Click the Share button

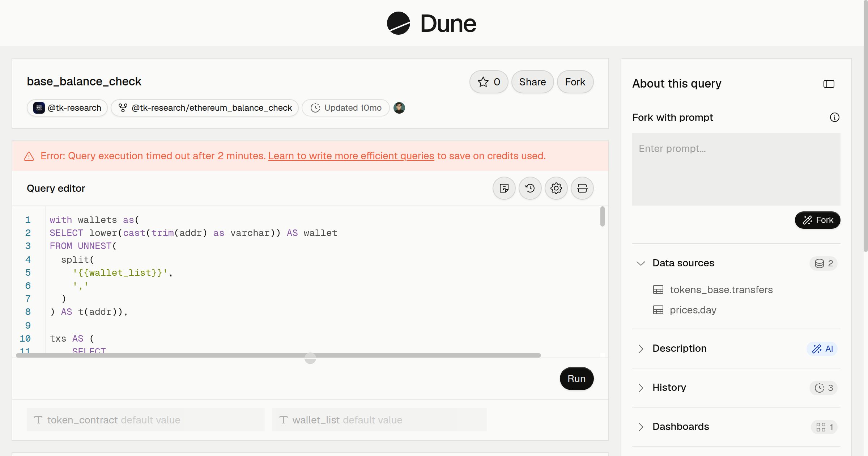tap(532, 82)
